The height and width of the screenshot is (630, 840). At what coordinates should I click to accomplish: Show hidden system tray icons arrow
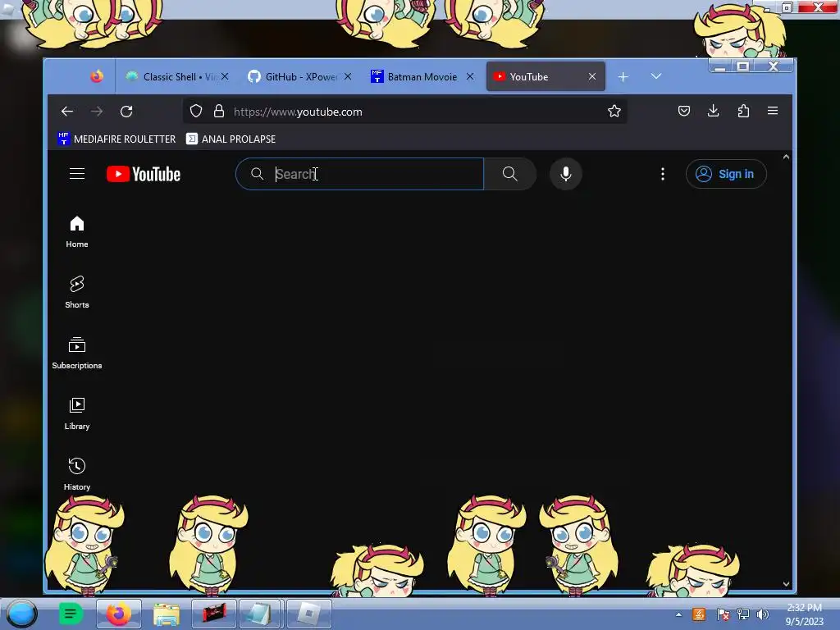tap(678, 614)
